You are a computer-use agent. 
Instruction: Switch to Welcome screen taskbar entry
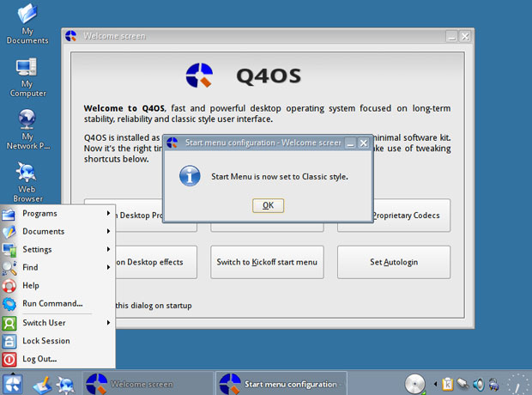(148, 384)
